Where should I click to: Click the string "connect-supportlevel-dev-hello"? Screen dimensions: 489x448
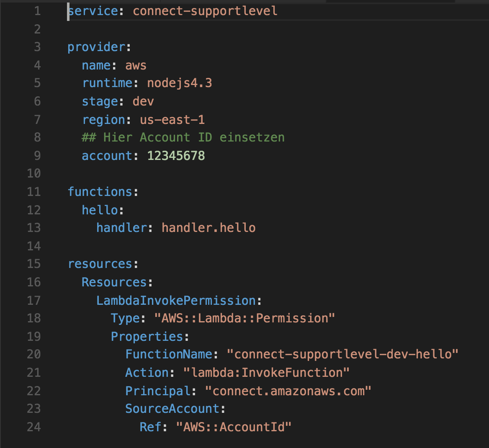click(342, 354)
